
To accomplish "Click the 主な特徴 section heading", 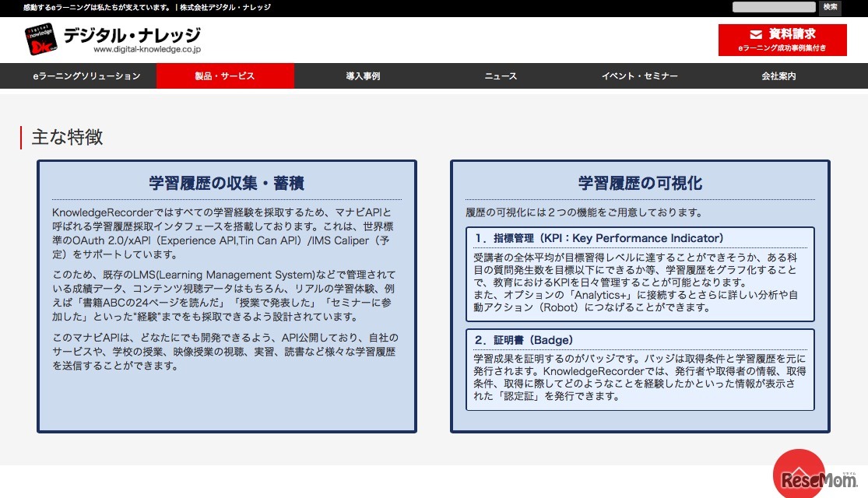I will 67,138.
